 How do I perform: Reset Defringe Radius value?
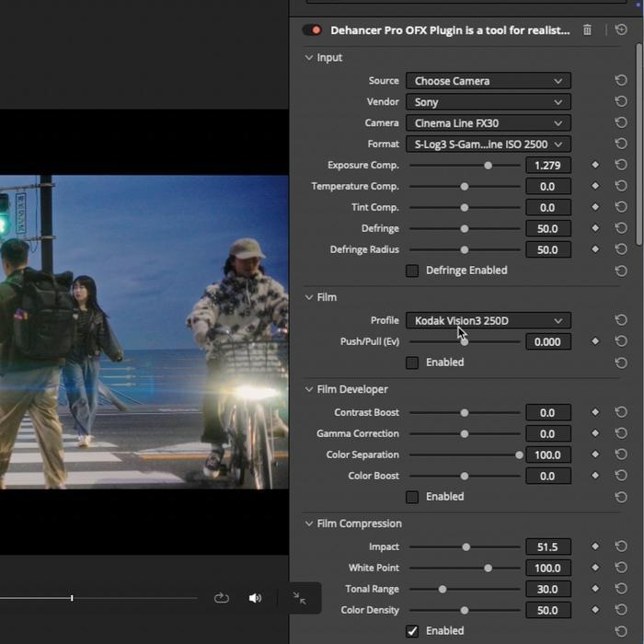pos(621,249)
